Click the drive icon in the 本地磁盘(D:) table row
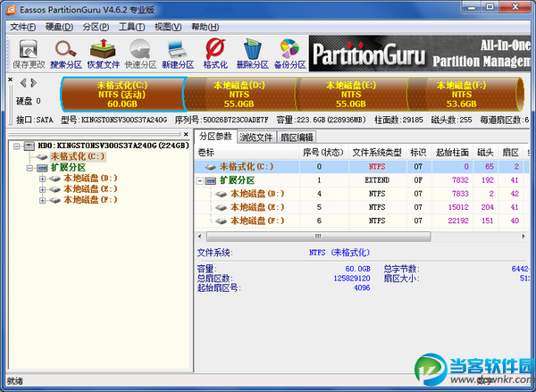Screen dimensions: 536x392 [222, 194]
